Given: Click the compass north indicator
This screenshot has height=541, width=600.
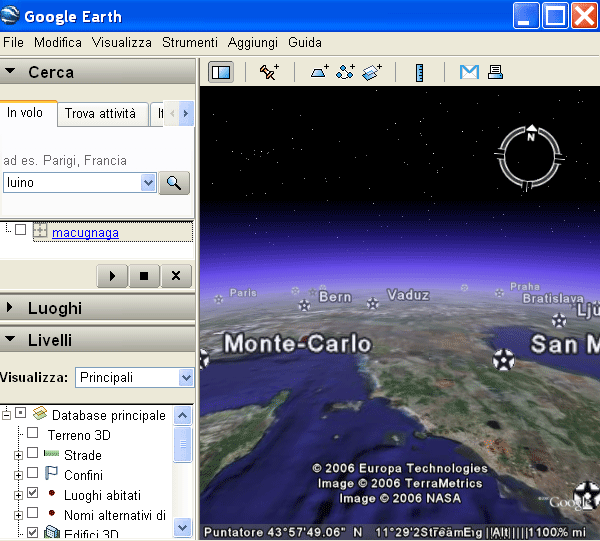Looking at the screenshot, I should pyautogui.click(x=531, y=134).
